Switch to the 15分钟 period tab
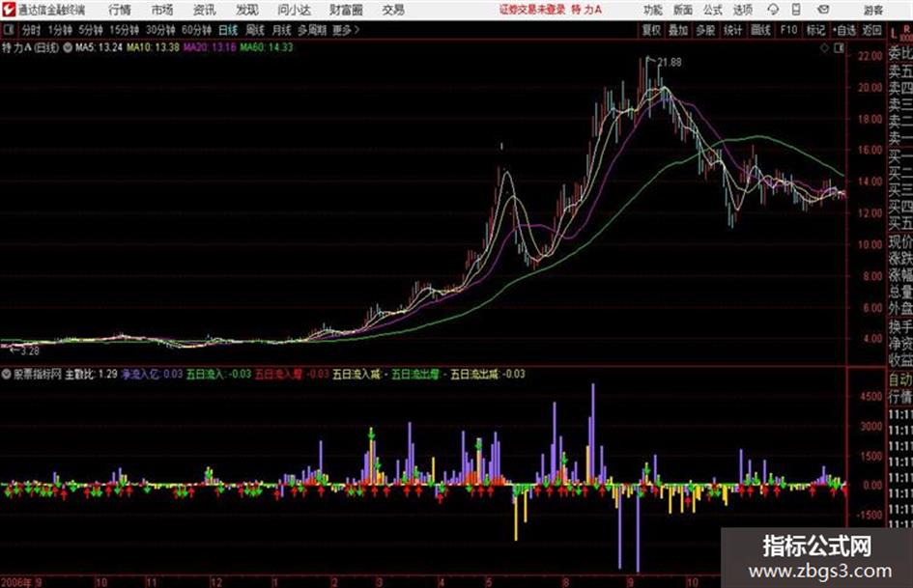The image size is (913, 588). 124,30
